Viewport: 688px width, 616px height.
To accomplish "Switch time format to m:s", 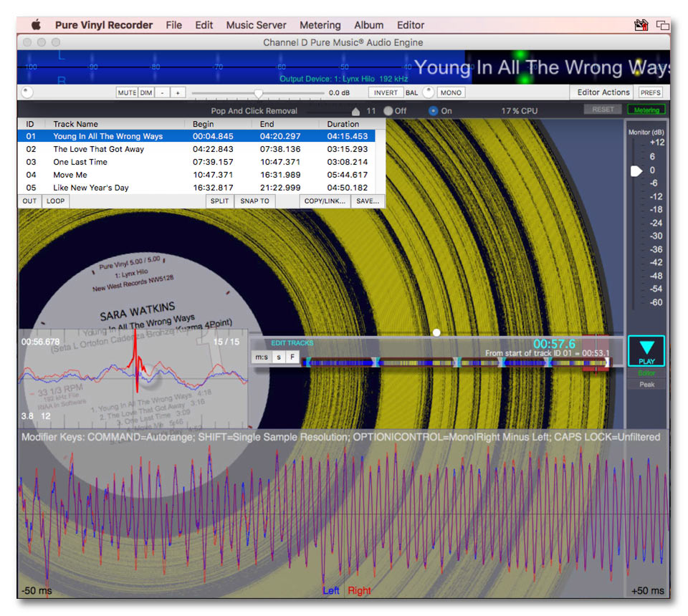I will (262, 357).
